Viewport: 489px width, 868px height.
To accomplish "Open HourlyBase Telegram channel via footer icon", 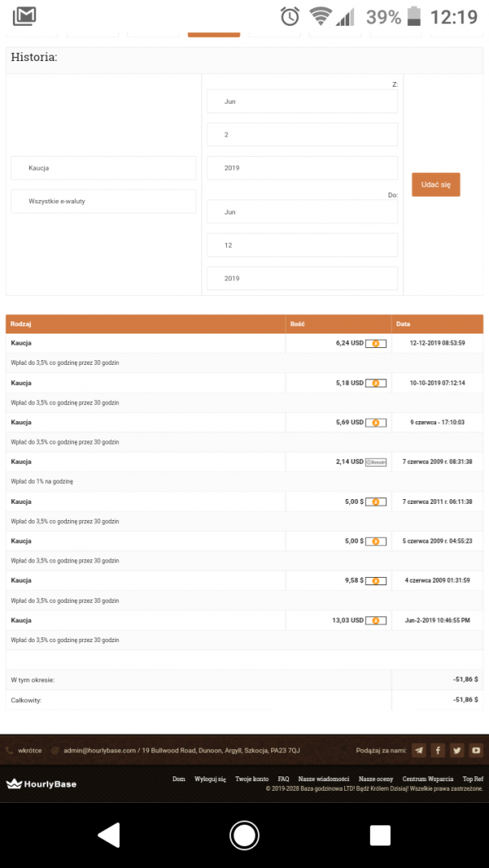I will tap(418, 750).
